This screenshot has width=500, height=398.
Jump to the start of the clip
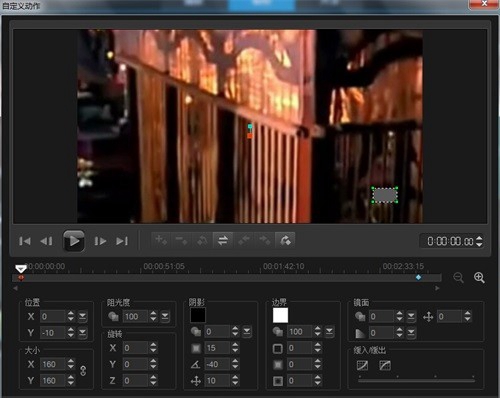(25, 241)
